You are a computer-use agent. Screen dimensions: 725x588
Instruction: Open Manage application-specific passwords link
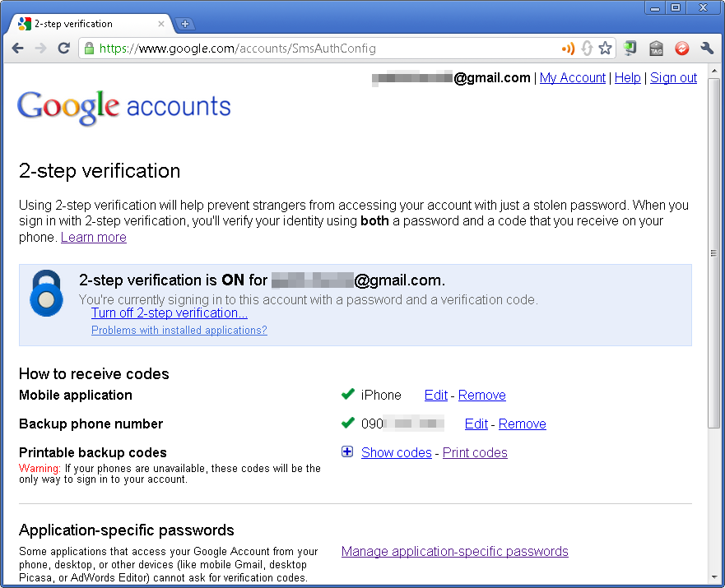454,551
